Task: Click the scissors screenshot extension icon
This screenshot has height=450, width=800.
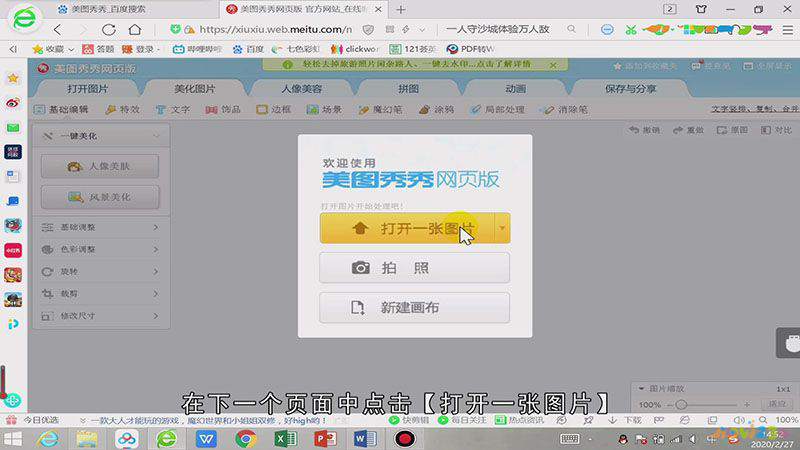Action: 631,30
